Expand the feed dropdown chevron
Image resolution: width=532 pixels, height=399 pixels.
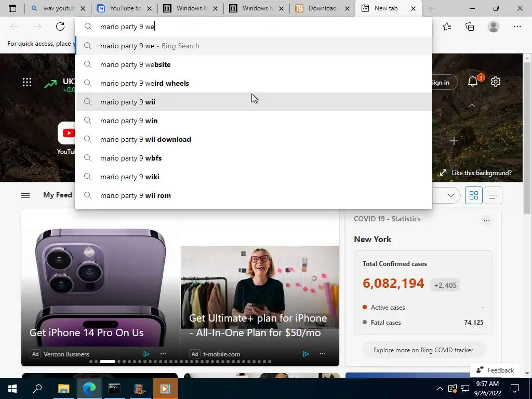451,195
